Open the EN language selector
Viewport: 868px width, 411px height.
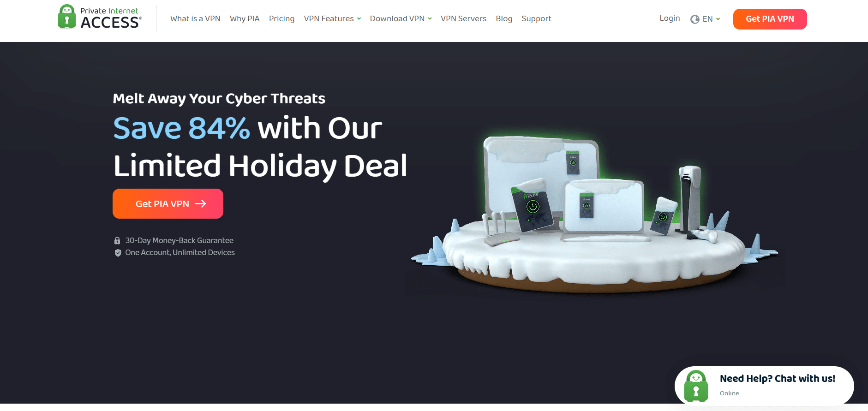pos(705,19)
